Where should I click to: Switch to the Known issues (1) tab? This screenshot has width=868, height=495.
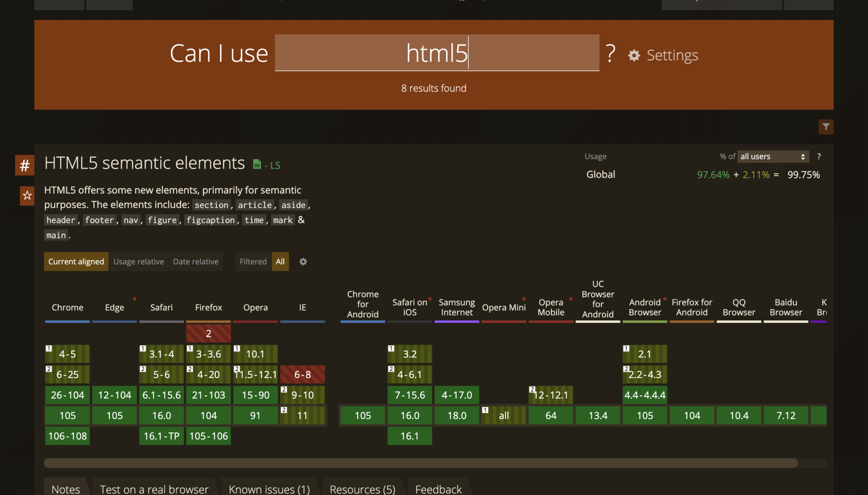click(x=269, y=489)
